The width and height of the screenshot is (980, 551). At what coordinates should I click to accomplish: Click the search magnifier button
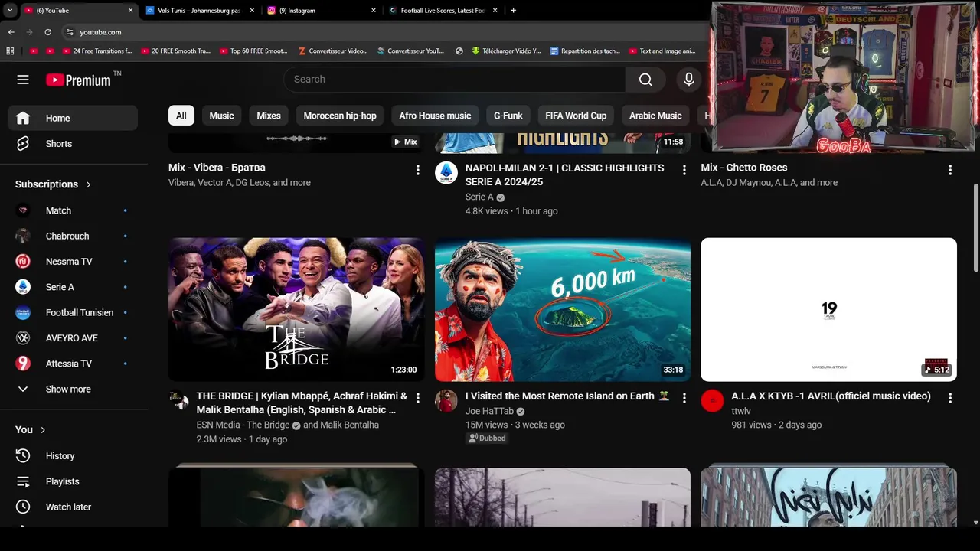[645, 80]
